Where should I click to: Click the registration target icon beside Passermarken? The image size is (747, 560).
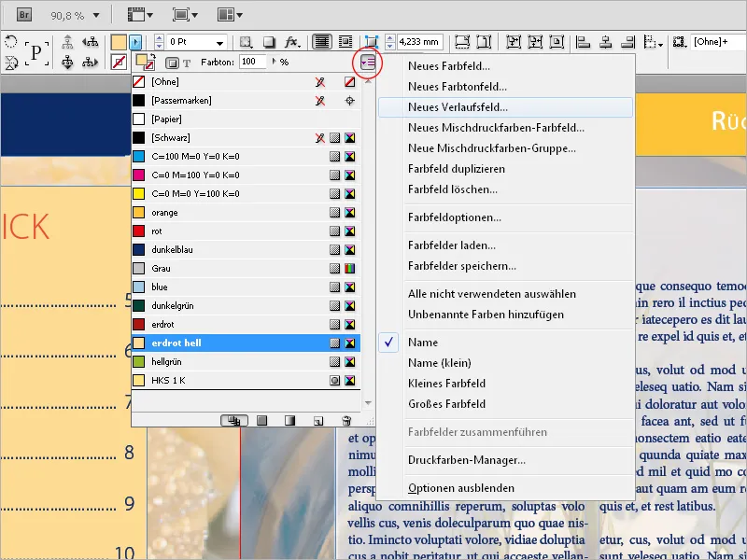point(349,101)
